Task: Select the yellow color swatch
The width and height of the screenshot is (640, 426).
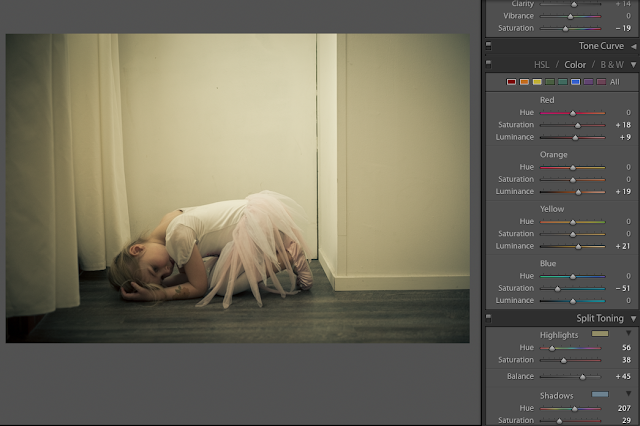Action: (537, 82)
